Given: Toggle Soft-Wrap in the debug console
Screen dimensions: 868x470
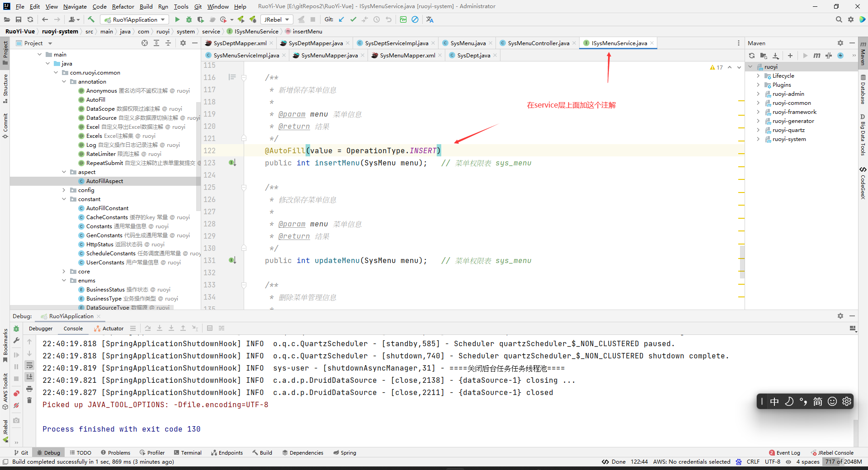Looking at the screenshot, I should (29, 365).
